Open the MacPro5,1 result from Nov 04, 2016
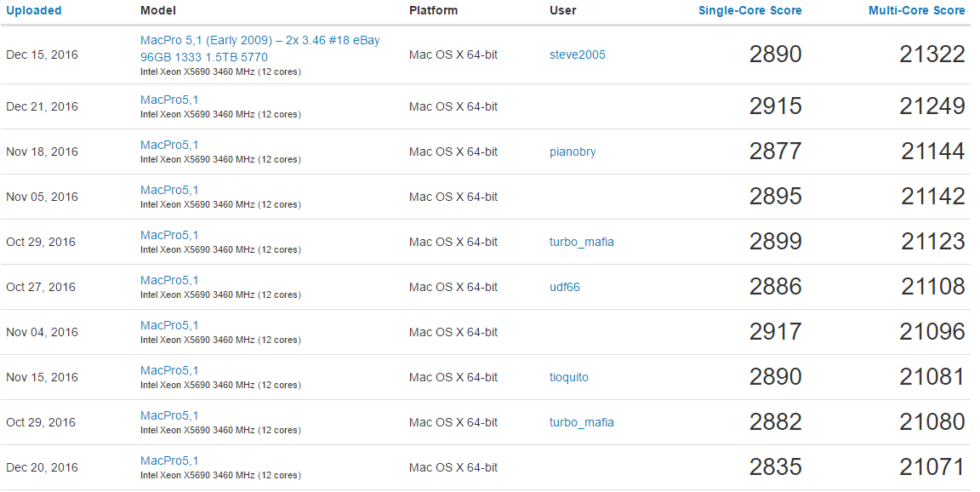980x492 pixels. click(x=169, y=326)
